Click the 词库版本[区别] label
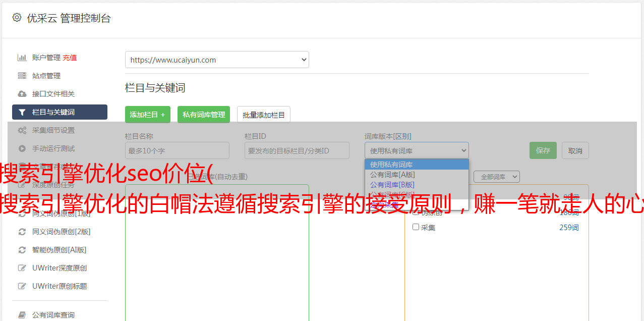 388,136
